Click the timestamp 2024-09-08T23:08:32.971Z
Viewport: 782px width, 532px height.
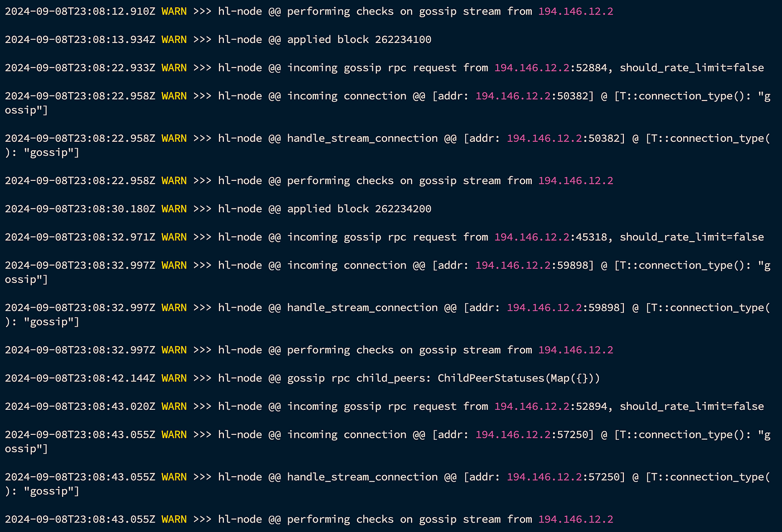(80, 237)
